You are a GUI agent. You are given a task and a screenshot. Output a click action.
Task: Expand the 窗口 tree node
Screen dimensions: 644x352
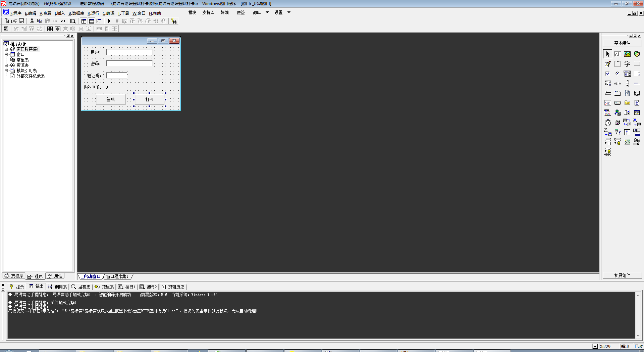6,54
